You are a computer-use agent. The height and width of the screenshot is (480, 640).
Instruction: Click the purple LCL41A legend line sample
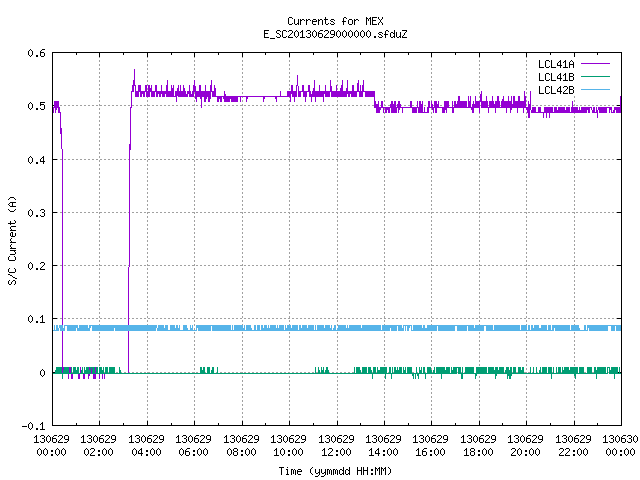595,64
